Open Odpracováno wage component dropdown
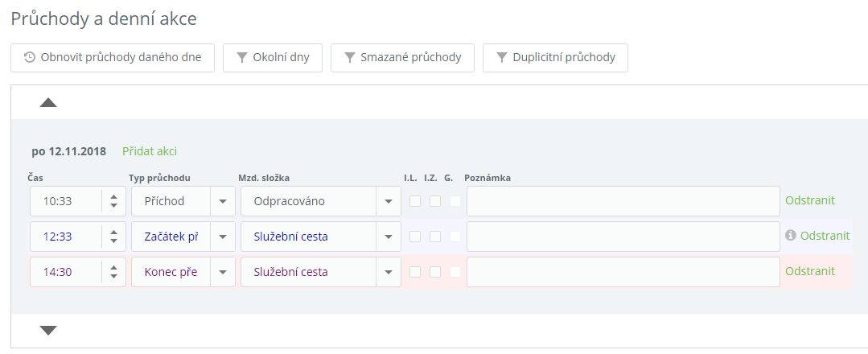 389,201
